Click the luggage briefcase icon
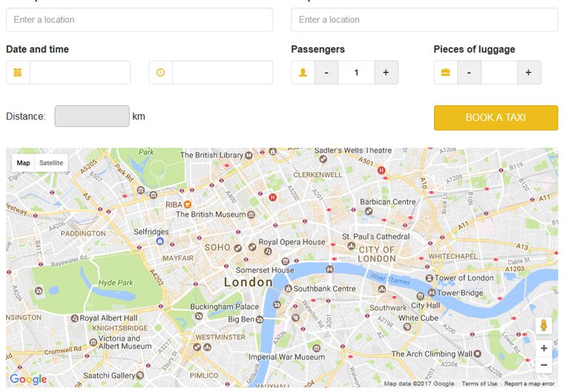Screen dimensions: 566x392 point(445,73)
